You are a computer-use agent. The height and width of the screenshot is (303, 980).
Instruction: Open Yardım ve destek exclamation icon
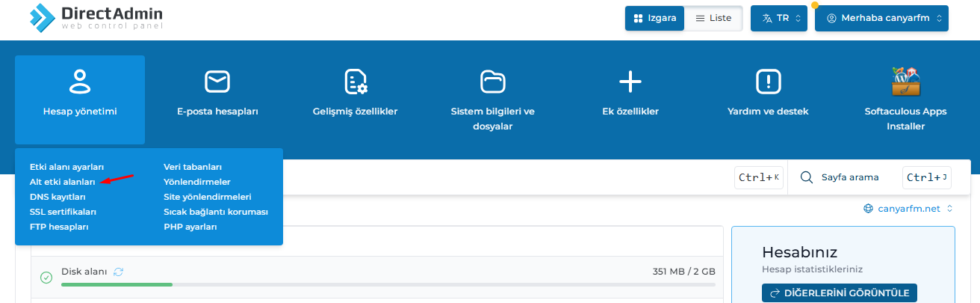click(x=768, y=81)
